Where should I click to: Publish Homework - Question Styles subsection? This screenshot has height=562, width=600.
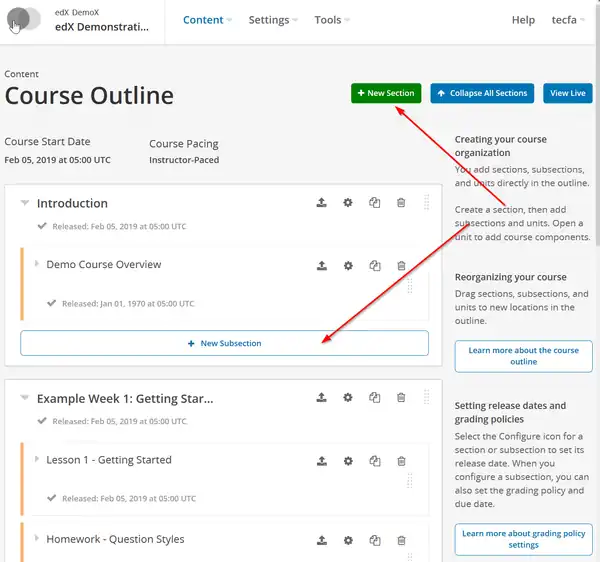click(321, 540)
